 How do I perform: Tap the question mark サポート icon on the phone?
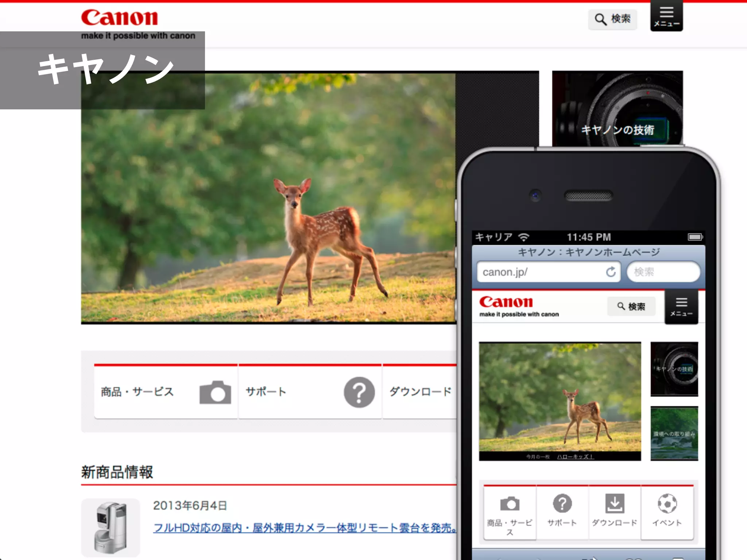[x=562, y=503]
